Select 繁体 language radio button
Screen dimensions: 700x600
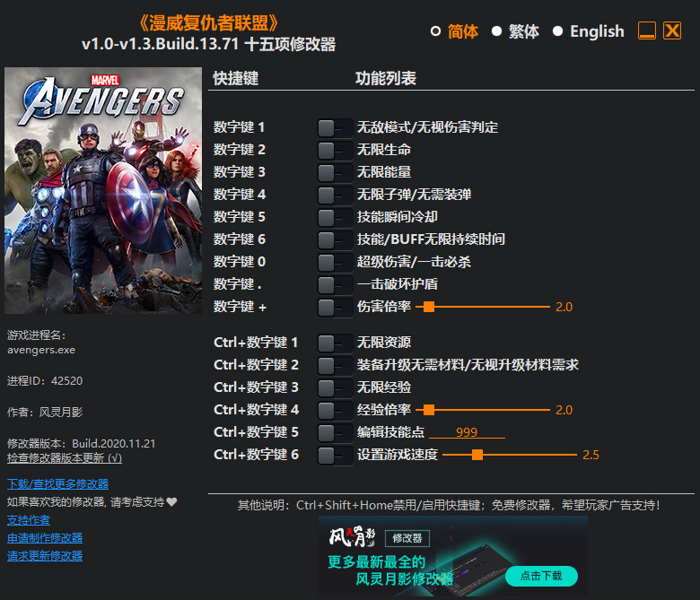(496, 31)
